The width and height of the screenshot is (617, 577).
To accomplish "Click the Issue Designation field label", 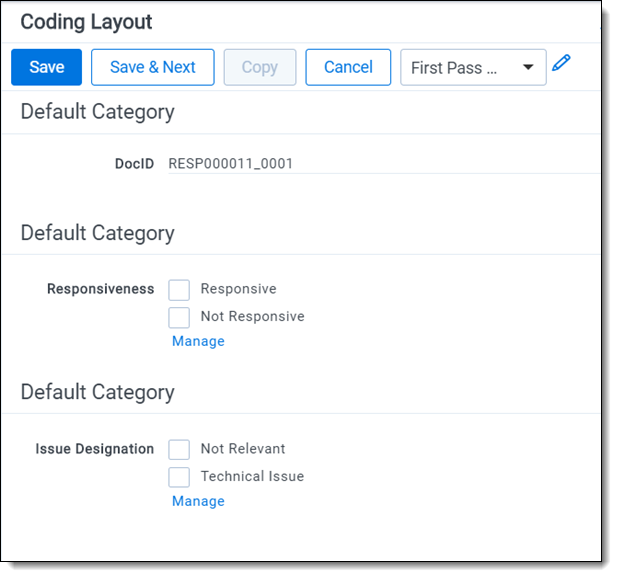I will [x=95, y=449].
